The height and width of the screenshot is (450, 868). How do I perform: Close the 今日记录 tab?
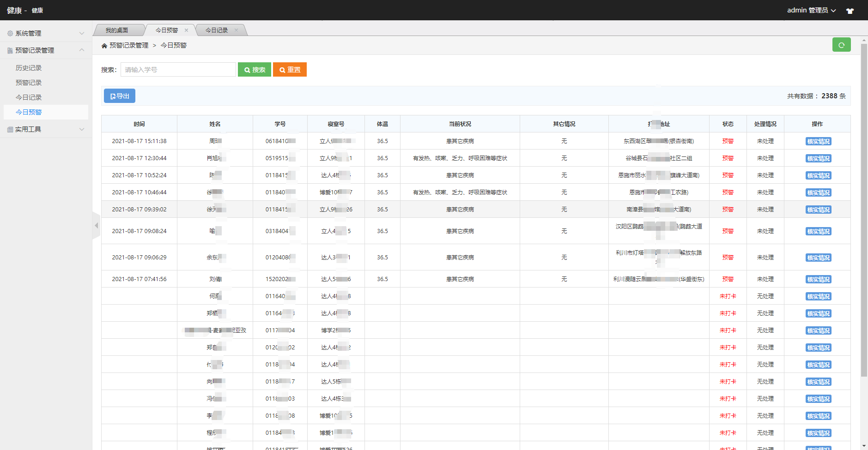(237, 30)
